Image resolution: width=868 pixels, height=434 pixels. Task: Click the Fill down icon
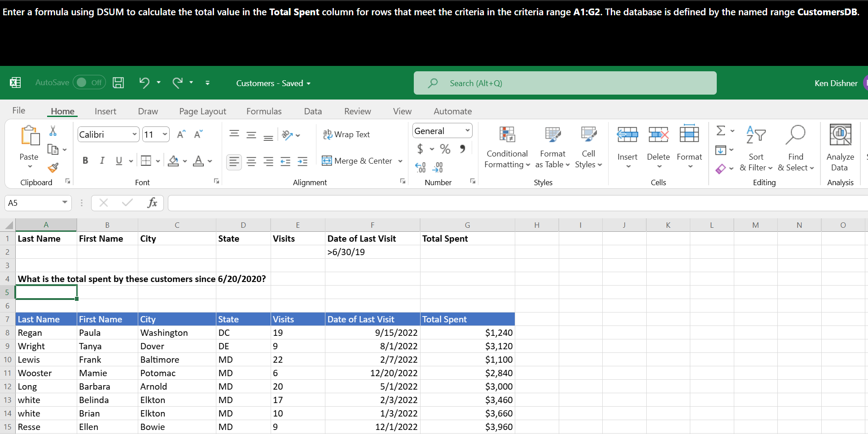[x=720, y=150]
